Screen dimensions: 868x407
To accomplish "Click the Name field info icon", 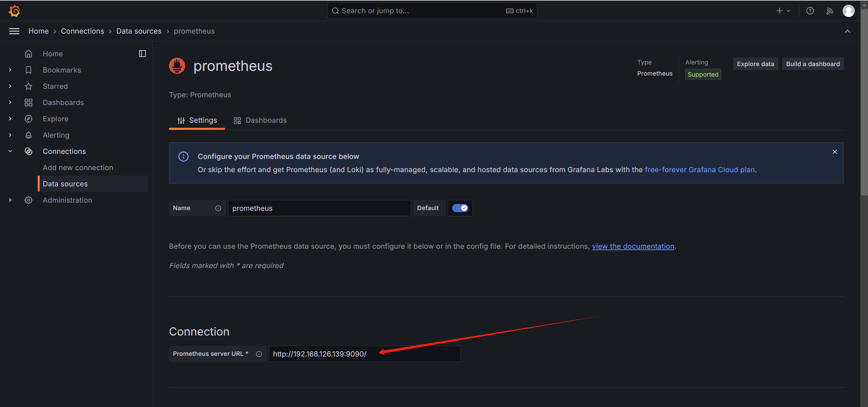I will pos(218,208).
